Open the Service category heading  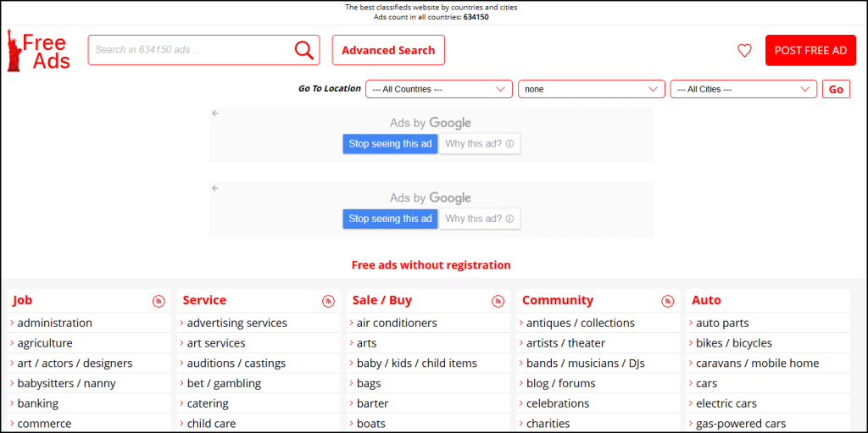204,300
